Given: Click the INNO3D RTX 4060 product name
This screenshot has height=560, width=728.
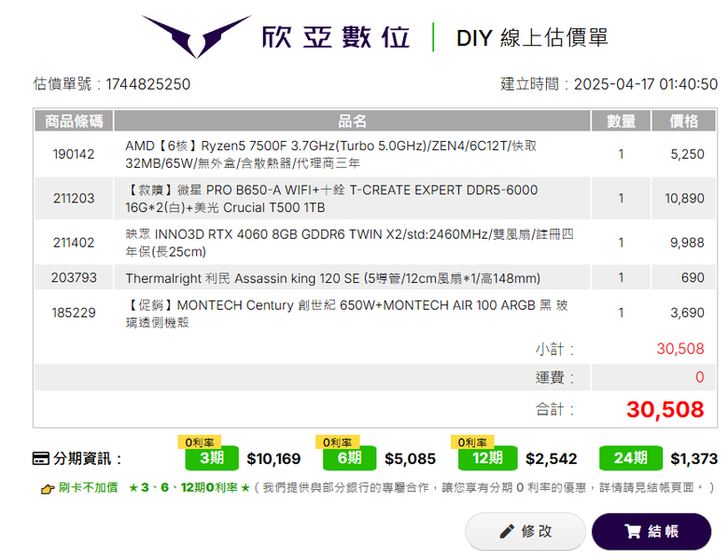Looking at the screenshot, I should click(350, 243).
